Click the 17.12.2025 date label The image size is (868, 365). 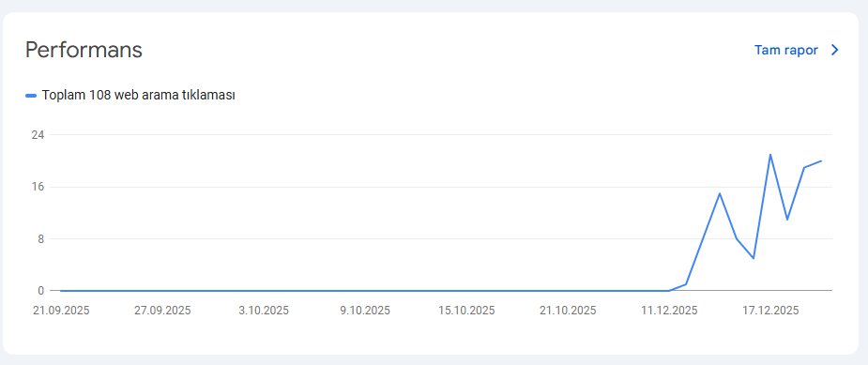770,311
